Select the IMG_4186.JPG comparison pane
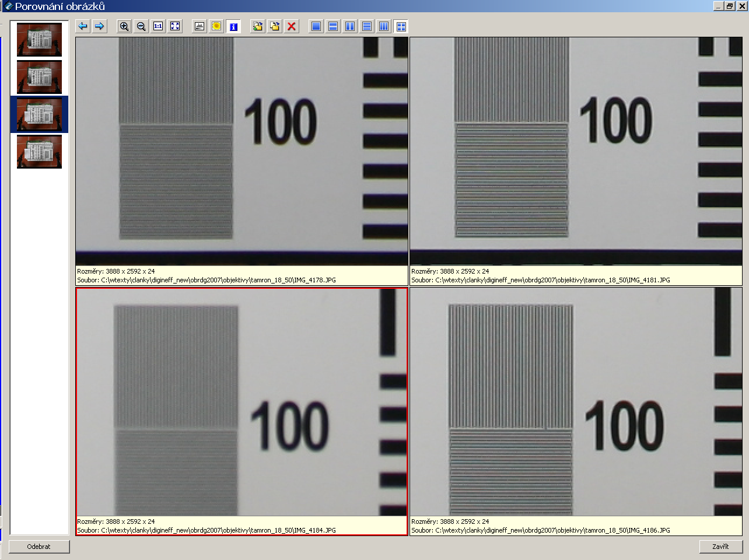Viewport: 749px width, 560px height. click(576, 402)
